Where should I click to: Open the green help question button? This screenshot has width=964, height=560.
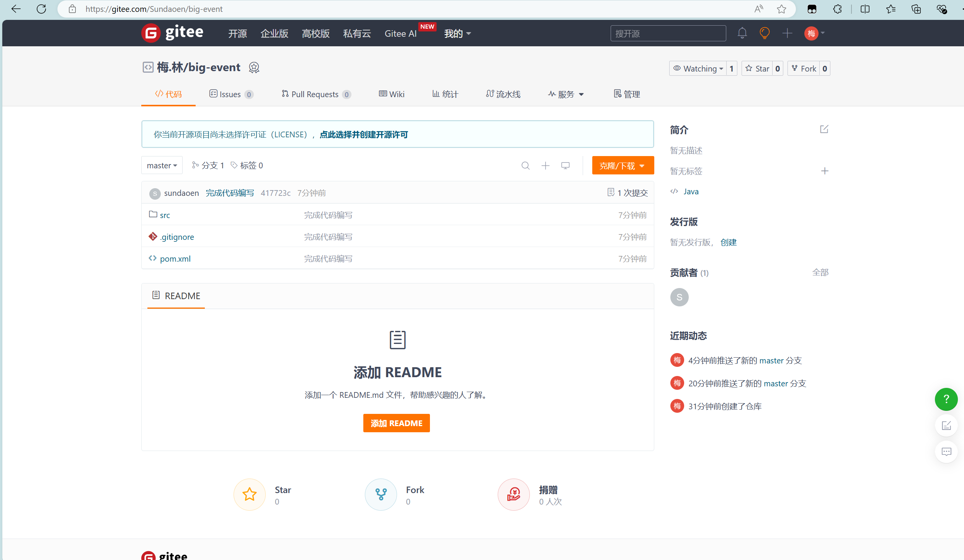coord(946,399)
